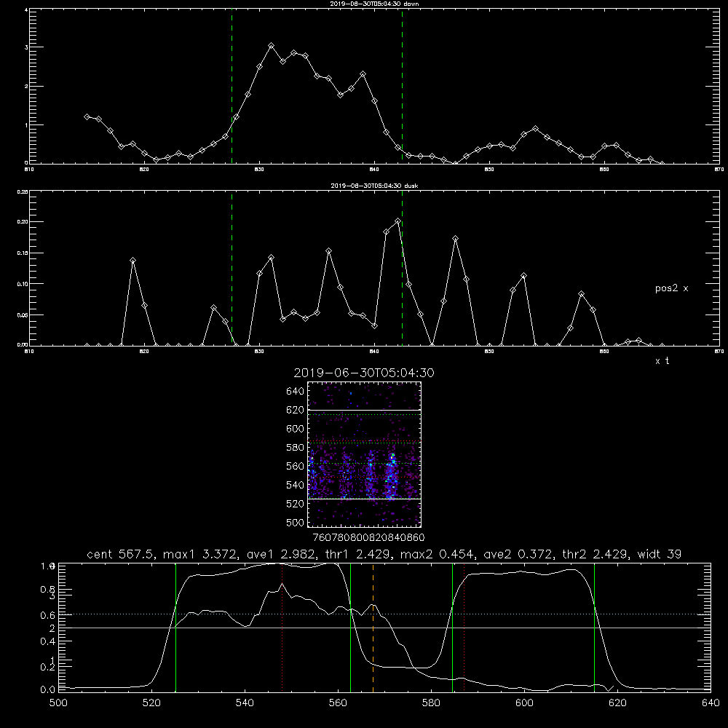Click the highest diamond marker in dawn plot
The image size is (728, 728).
271,45
